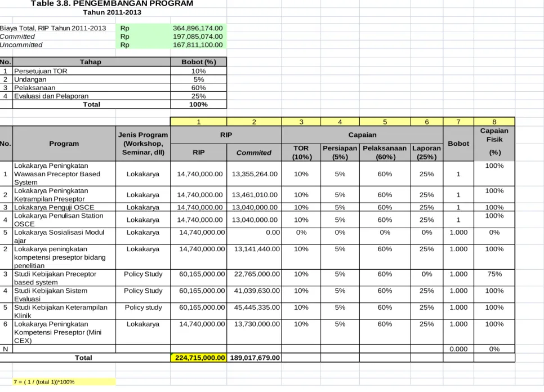Click the total committed 189,017,679.00 cell
The height and width of the screenshot is (392, 544).
click(x=254, y=358)
